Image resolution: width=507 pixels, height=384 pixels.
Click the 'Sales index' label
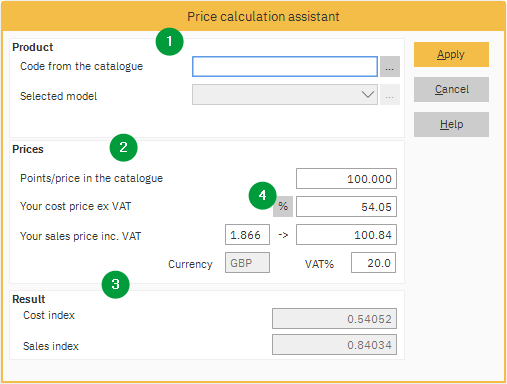point(51,346)
